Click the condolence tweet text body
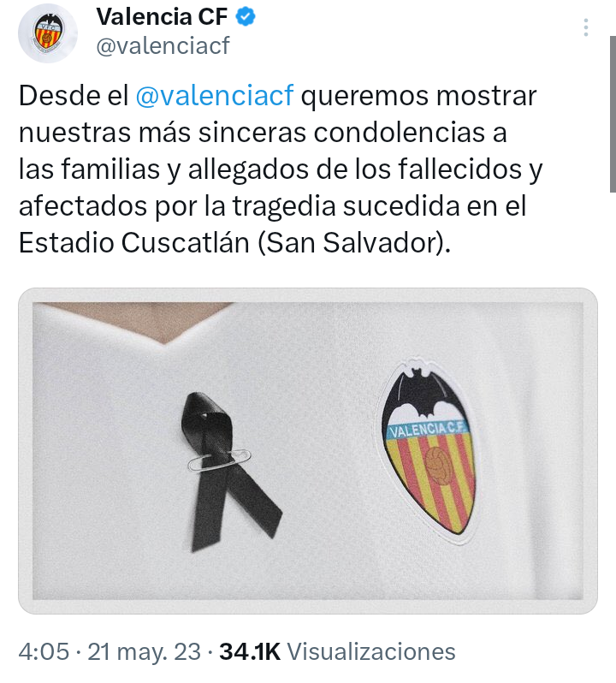The width and height of the screenshot is (616, 683). (x=281, y=169)
